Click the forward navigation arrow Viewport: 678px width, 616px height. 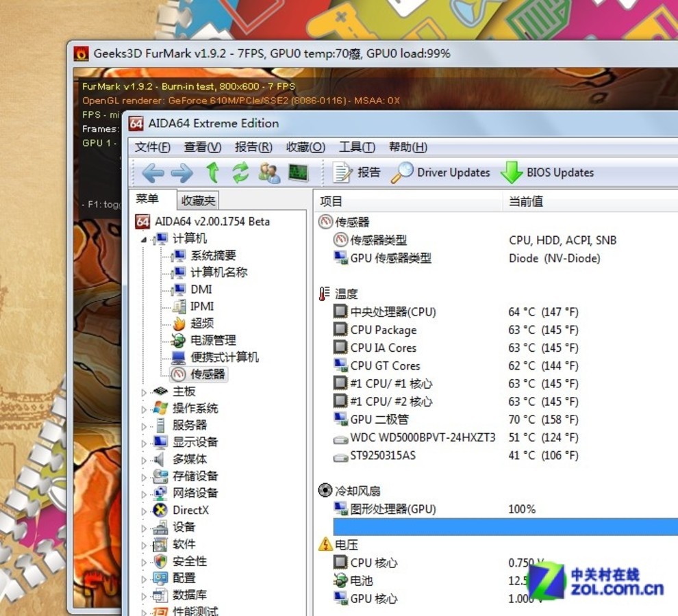[181, 172]
